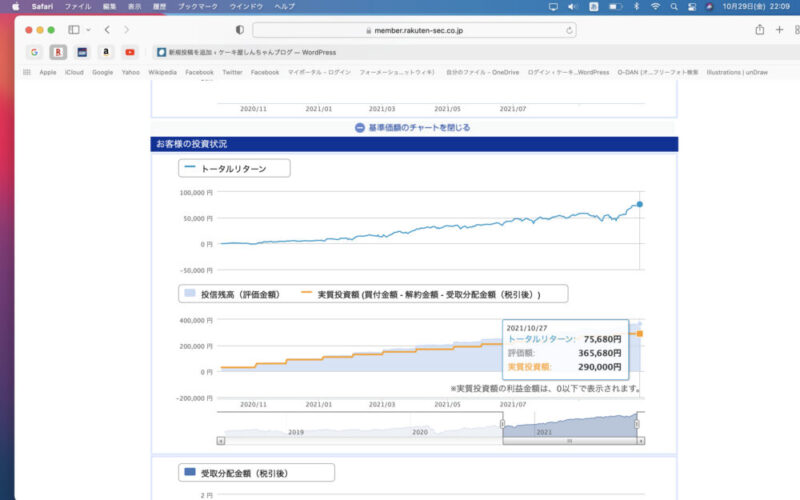Viewport: 800px width, 500px height.
Task: Open the Rakuten pinned tab
Action: point(58,52)
